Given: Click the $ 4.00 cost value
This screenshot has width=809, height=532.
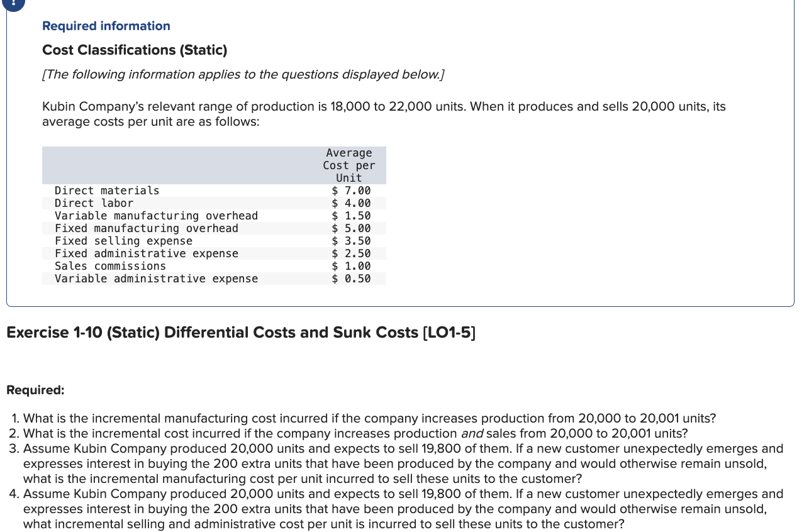Looking at the screenshot, I should point(351,203).
